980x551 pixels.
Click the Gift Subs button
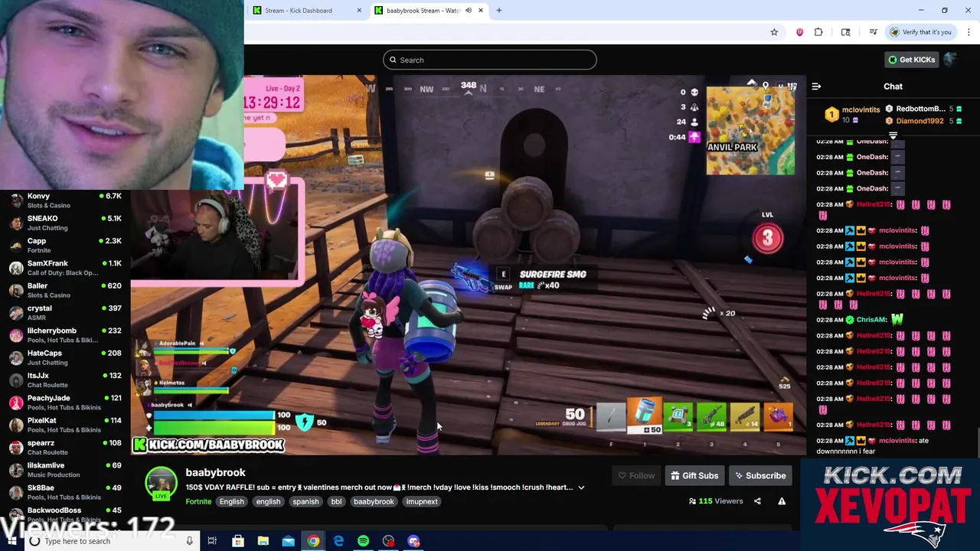coord(694,476)
